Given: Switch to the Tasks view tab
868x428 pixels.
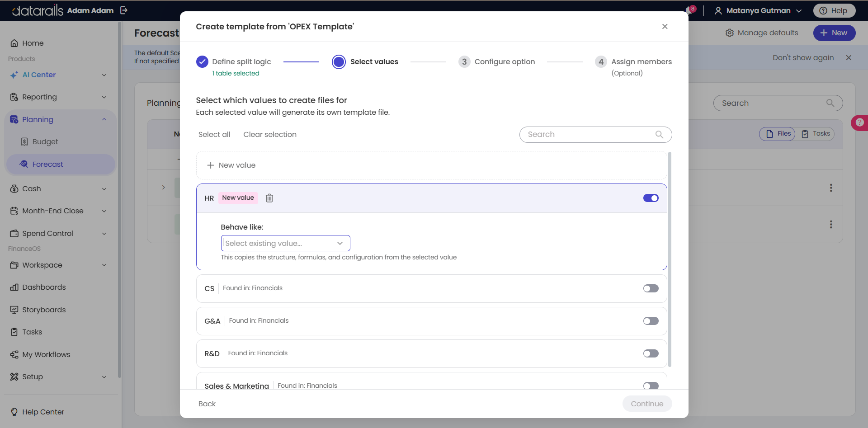Looking at the screenshot, I should [x=816, y=134].
